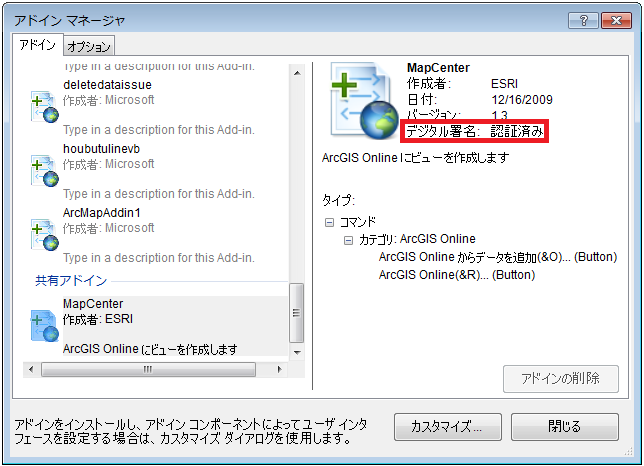Image resolution: width=644 pixels, height=466 pixels.
Task: Click the タイプ: label
Action: pyautogui.click(x=338, y=200)
